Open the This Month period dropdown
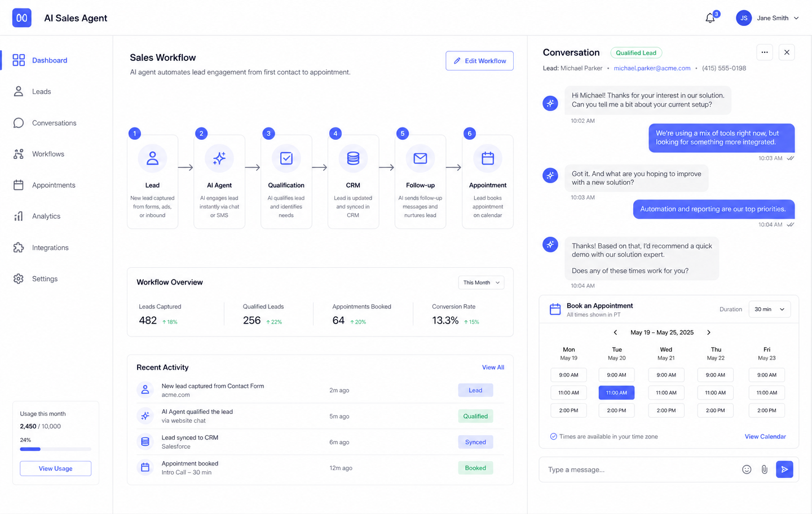This screenshot has height=514, width=812. pyautogui.click(x=481, y=283)
